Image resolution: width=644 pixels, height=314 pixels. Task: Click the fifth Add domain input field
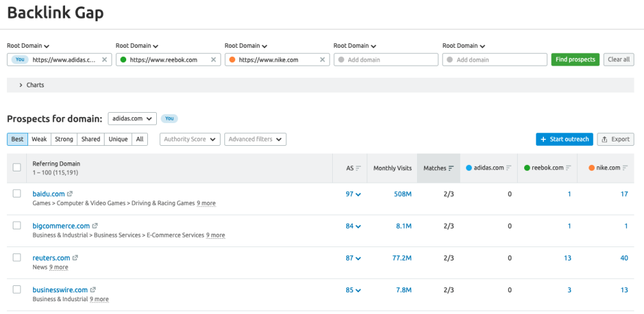click(x=495, y=59)
